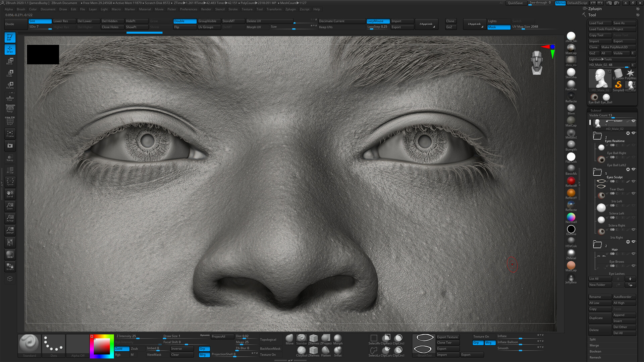Toggle Double sided display mode
Screen dimensions: 644x362
[184, 21]
